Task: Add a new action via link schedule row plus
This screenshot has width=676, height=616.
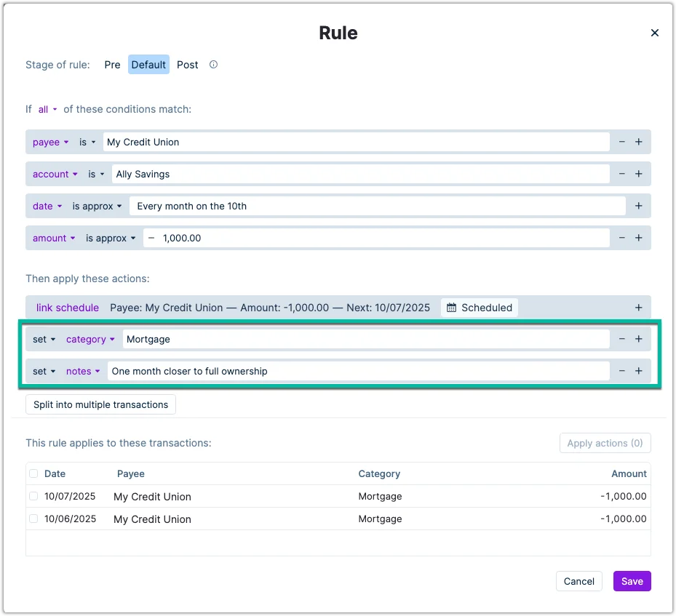Action: point(639,307)
